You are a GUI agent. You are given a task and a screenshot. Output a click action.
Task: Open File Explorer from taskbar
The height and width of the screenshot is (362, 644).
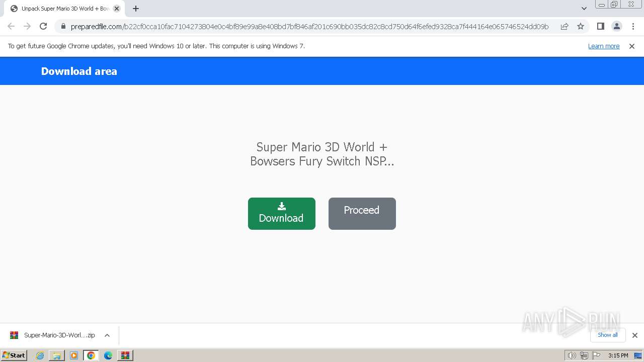click(57, 355)
